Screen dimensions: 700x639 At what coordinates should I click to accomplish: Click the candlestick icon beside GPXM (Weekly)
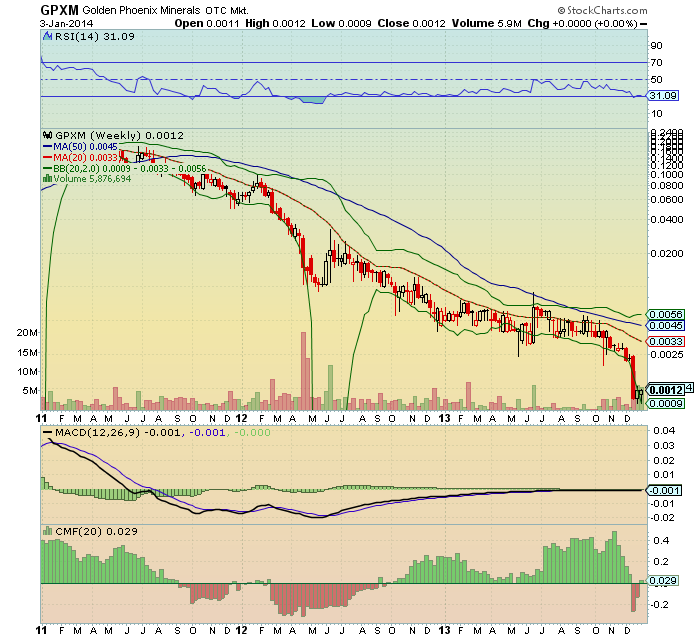click(47, 135)
